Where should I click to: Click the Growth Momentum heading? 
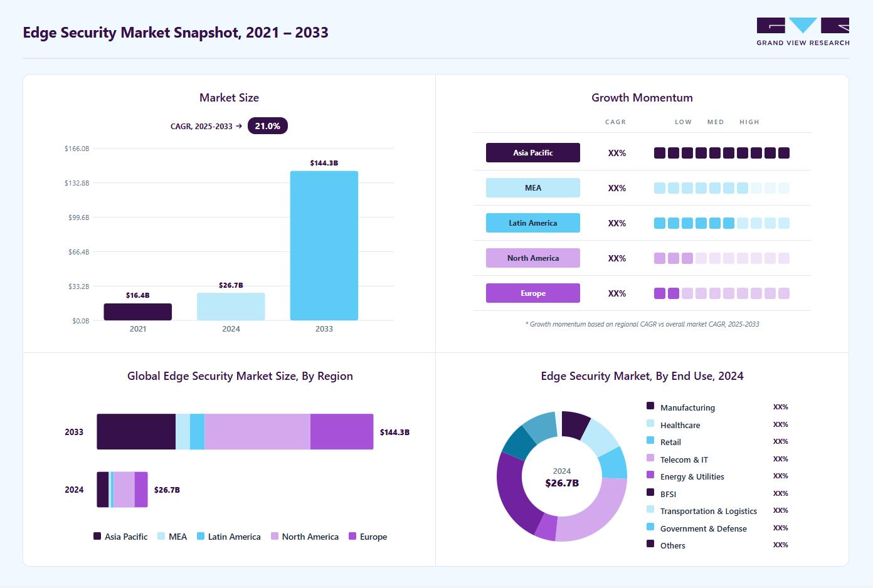642,98
